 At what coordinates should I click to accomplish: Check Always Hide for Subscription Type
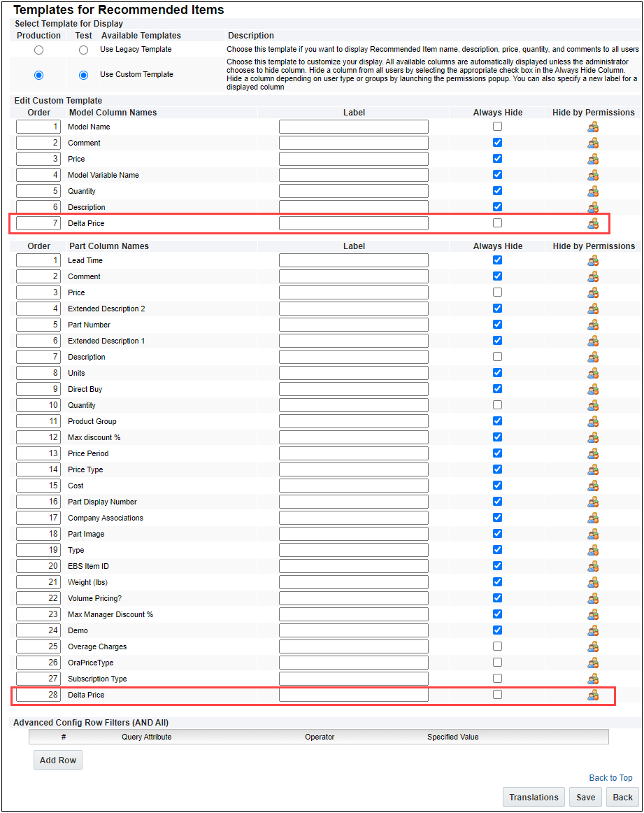point(497,678)
